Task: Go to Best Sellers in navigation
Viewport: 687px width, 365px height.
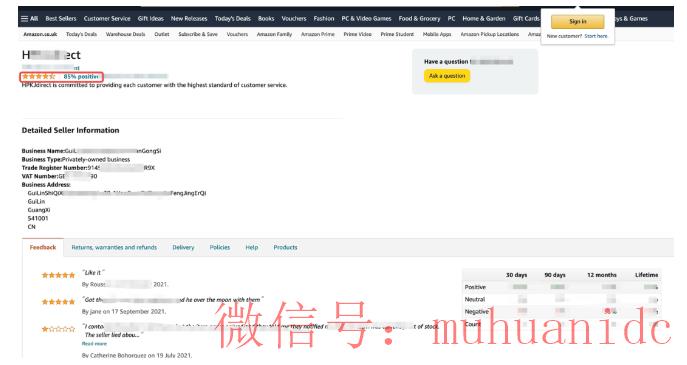Action: pyautogui.click(x=61, y=18)
